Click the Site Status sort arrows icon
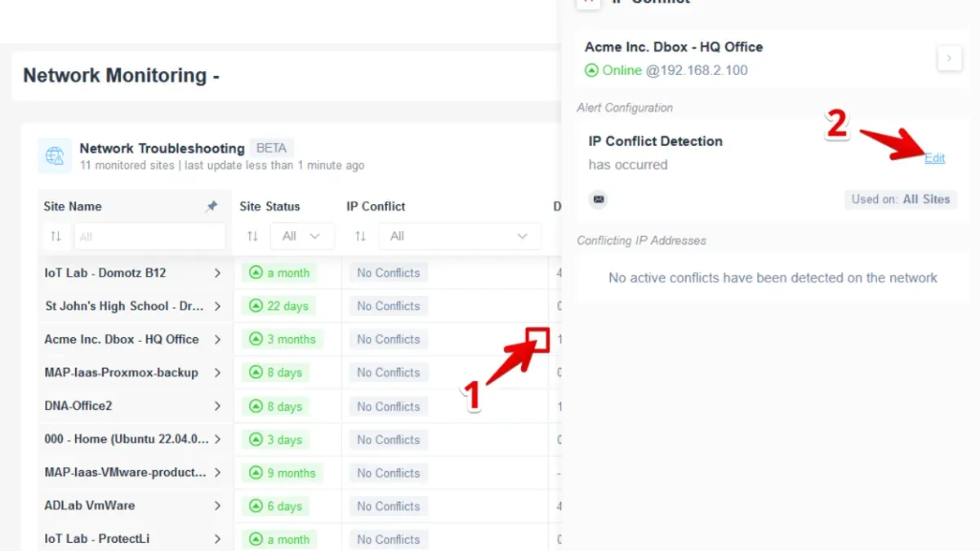 click(x=252, y=236)
